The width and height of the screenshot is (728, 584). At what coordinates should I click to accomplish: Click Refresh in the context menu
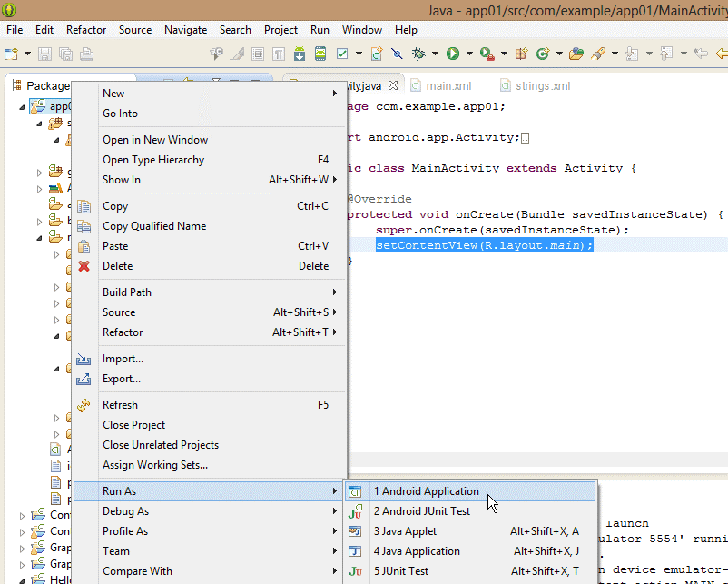tap(120, 405)
